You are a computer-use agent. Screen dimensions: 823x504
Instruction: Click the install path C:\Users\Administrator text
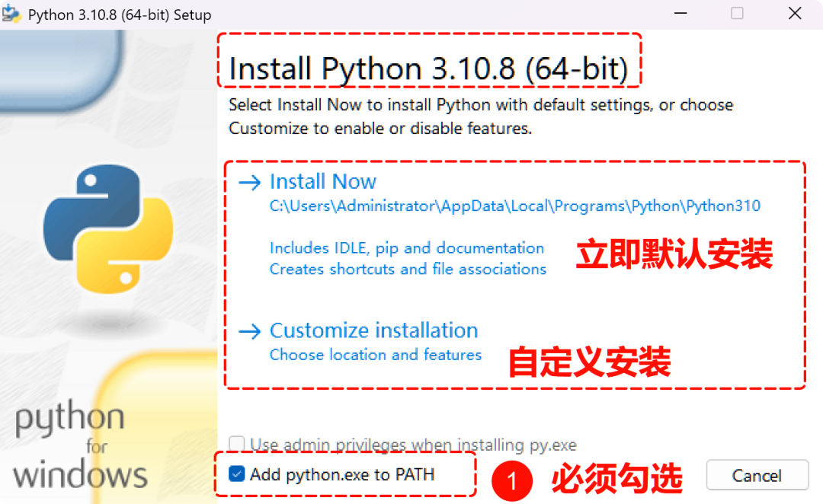(x=515, y=206)
